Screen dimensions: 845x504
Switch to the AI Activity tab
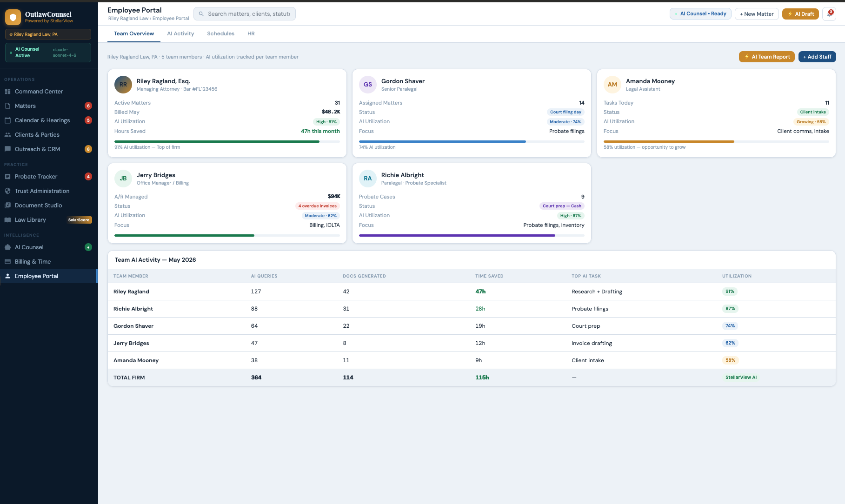coord(180,33)
